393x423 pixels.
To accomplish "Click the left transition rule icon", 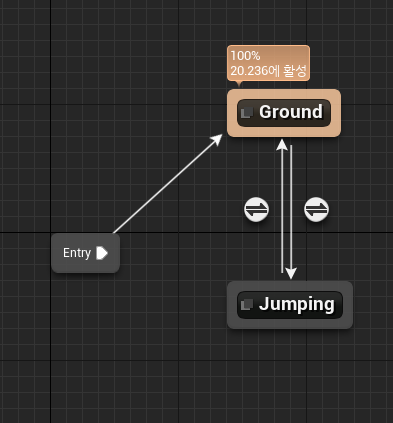I will (x=256, y=209).
